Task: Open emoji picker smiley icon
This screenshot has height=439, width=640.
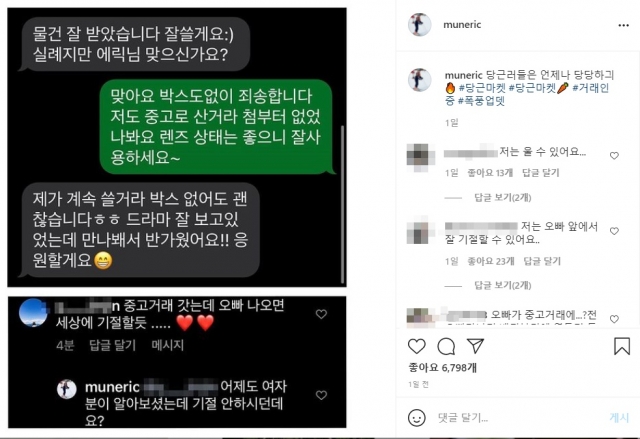Action: click(417, 418)
